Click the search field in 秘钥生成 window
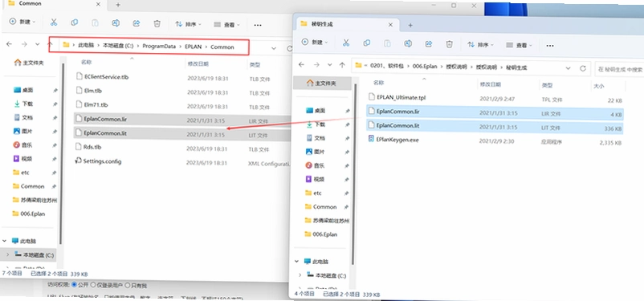 (x=619, y=69)
